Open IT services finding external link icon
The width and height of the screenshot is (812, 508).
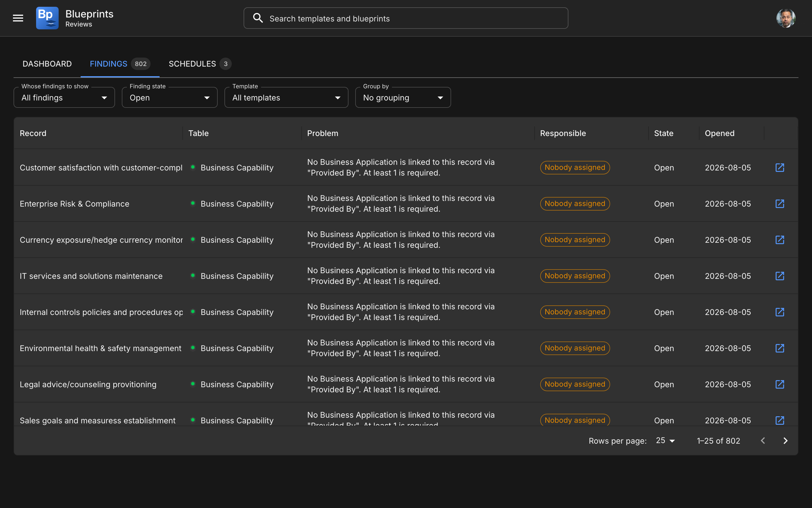[780, 276]
